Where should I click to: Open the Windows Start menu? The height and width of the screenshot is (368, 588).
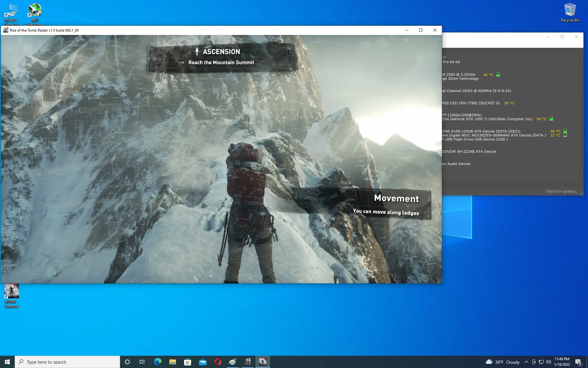point(7,362)
